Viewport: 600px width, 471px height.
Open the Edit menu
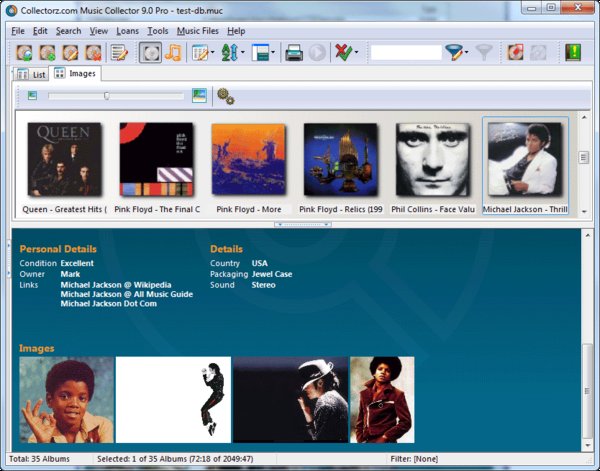pyautogui.click(x=40, y=31)
